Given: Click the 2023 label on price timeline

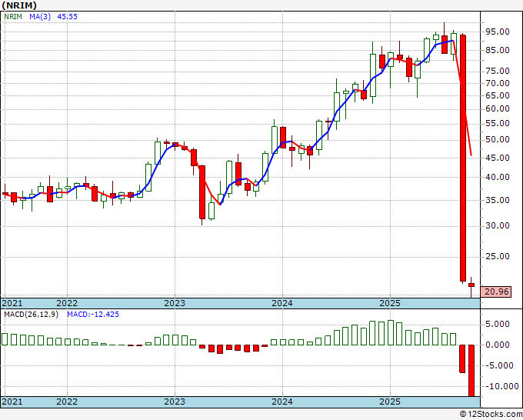Looking at the screenshot, I should 175,304.
